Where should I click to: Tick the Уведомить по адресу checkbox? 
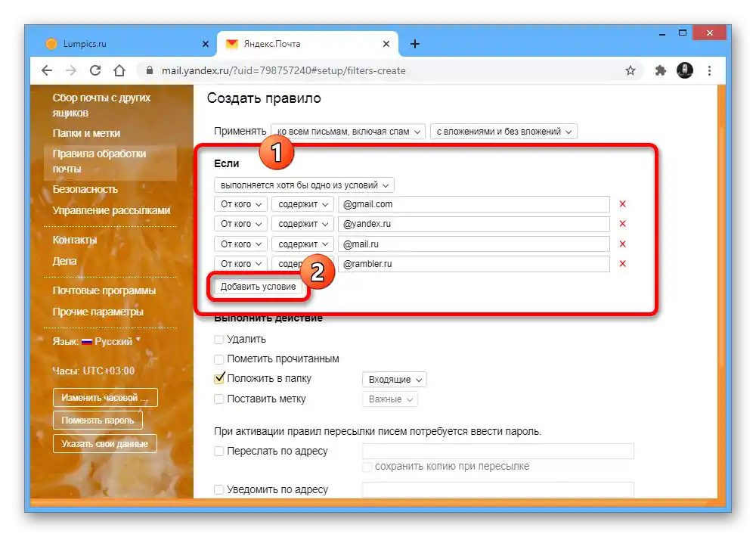click(219, 489)
